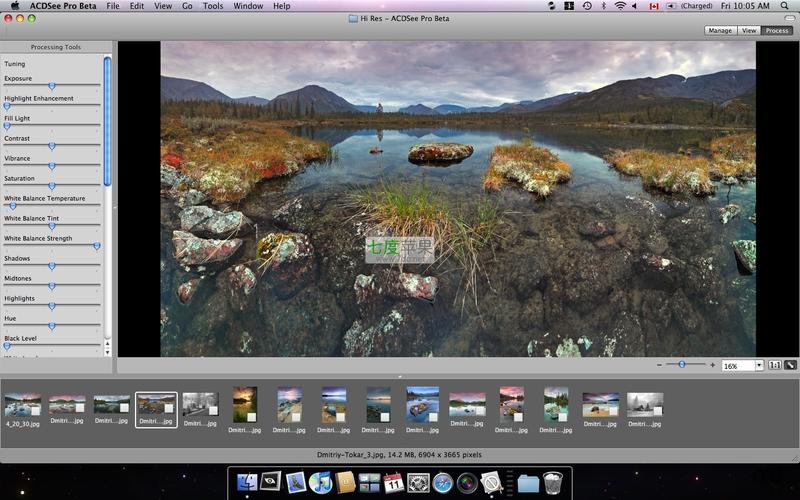This screenshot has width=800, height=500.
Task: Open the Tools menu
Action: (213, 6)
